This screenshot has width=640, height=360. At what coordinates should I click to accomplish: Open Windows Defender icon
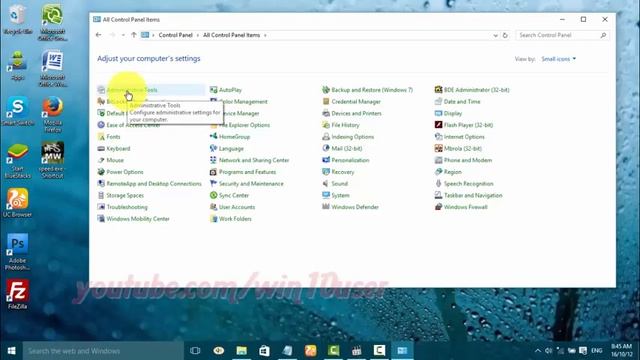pyautogui.click(x=326, y=207)
